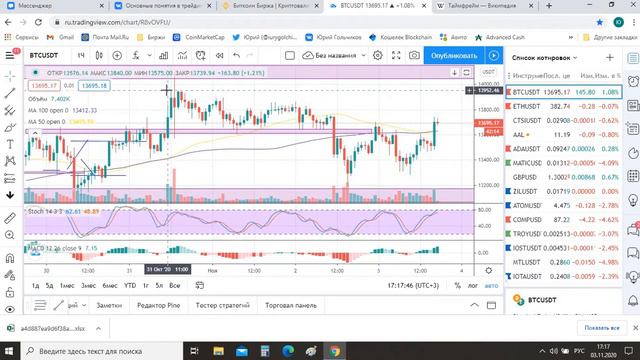Maximize the bottom panel
Image resolution: width=640 pixels, height=360 pixels.
point(491,305)
